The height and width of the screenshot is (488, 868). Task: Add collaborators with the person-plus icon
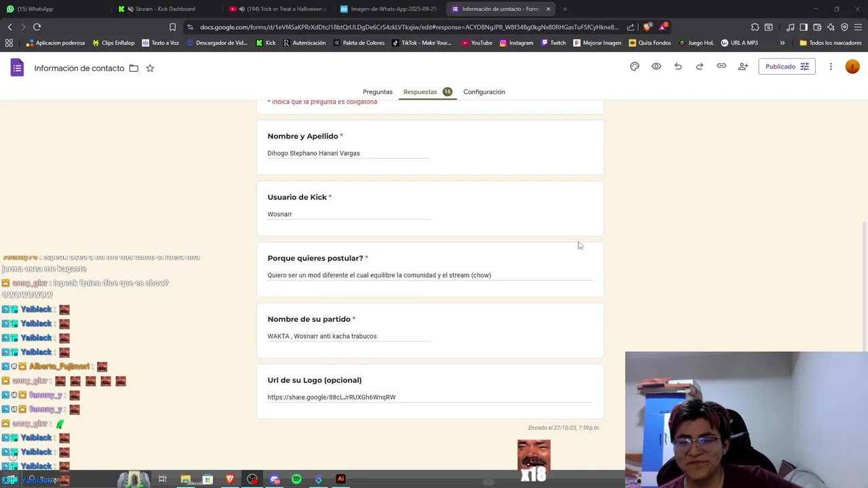743,66
